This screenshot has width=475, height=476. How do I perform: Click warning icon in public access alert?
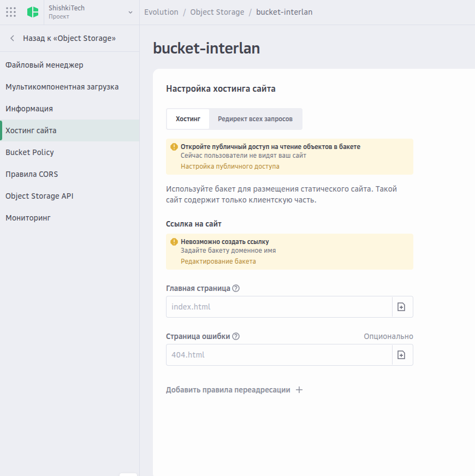click(x=174, y=147)
